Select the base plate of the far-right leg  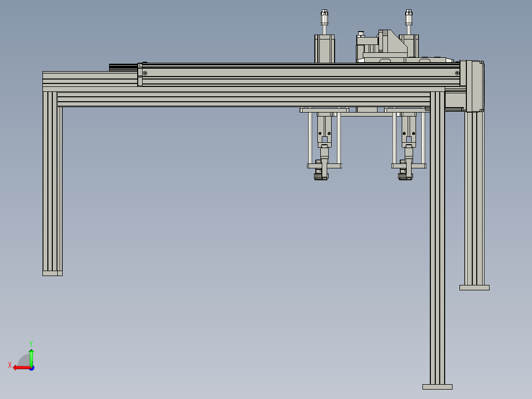click(474, 287)
